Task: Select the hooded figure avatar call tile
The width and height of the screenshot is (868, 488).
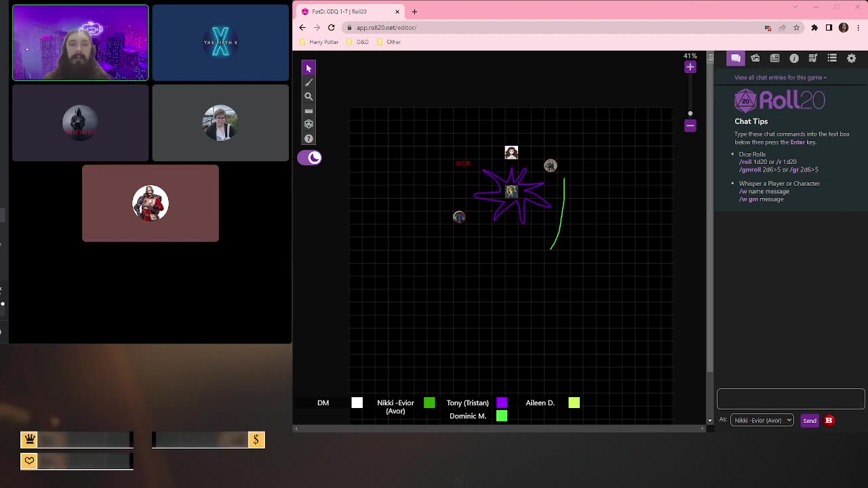Action: click(x=80, y=123)
